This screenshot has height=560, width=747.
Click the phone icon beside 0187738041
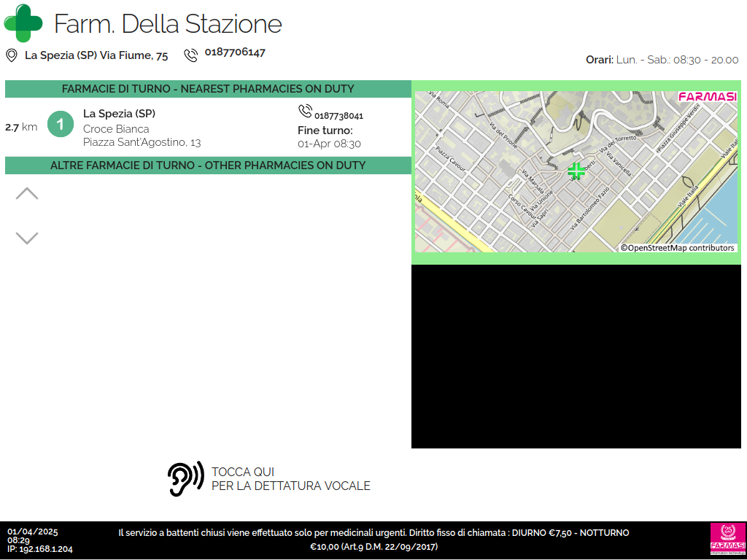coord(305,112)
